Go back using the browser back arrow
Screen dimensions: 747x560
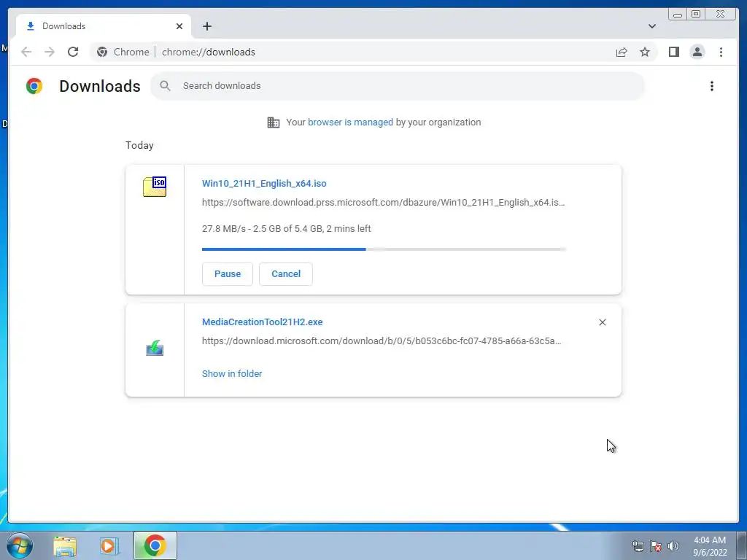tap(26, 52)
